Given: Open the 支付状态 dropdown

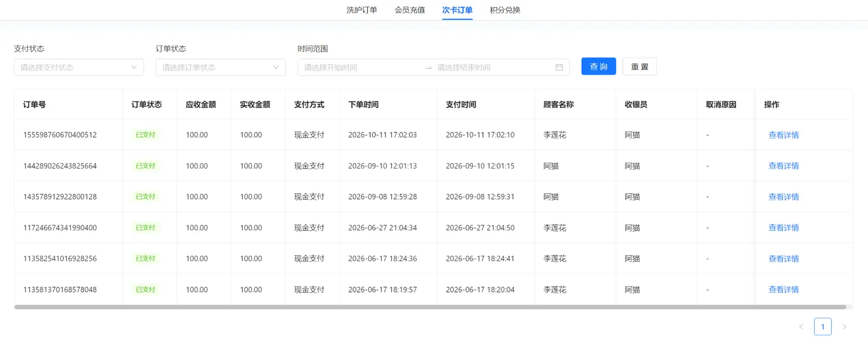Looking at the screenshot, I should 79,67.
